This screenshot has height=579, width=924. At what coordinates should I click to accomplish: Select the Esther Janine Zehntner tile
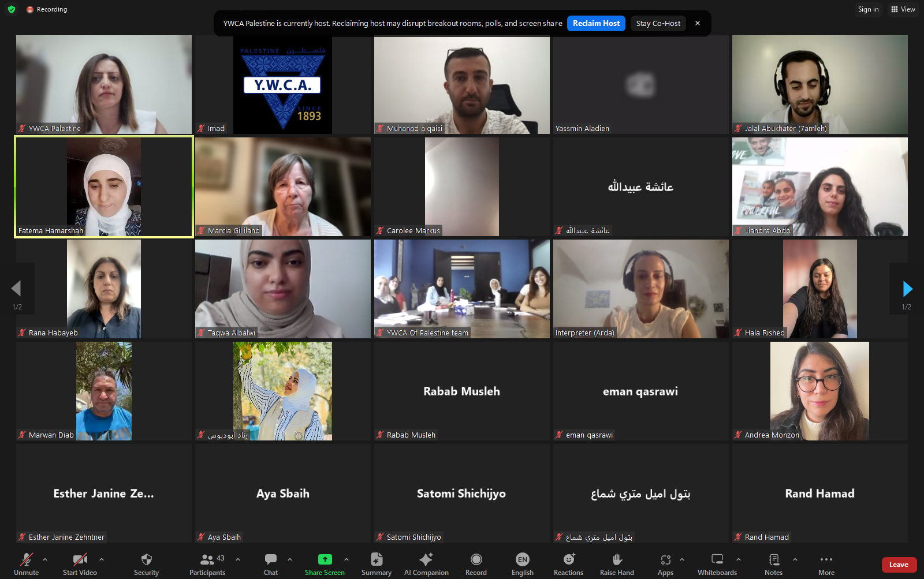tap(104, 493)
